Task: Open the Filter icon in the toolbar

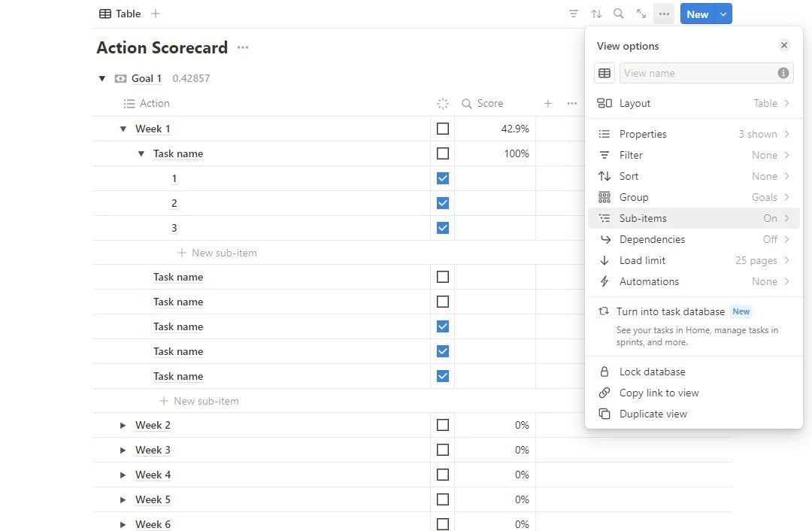Action: pos(574,14)
